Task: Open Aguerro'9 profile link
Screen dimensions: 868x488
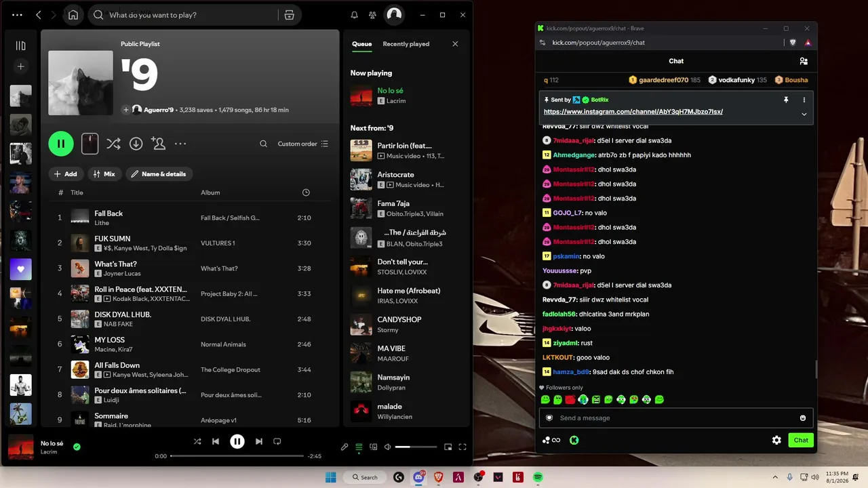Action: point(159,110)
